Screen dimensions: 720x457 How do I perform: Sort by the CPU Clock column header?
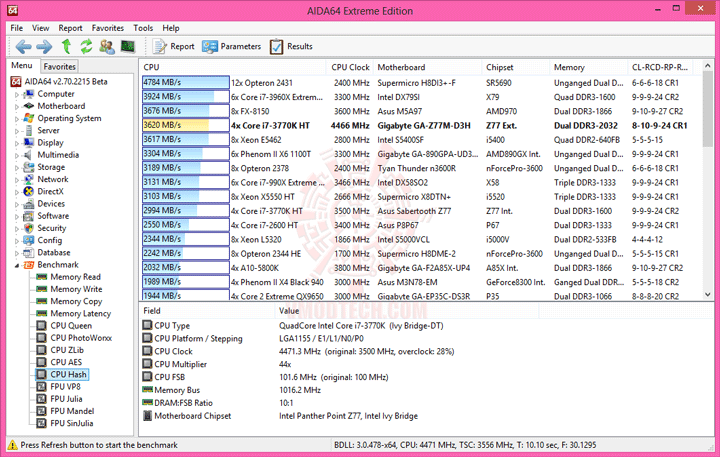point(350,67)
